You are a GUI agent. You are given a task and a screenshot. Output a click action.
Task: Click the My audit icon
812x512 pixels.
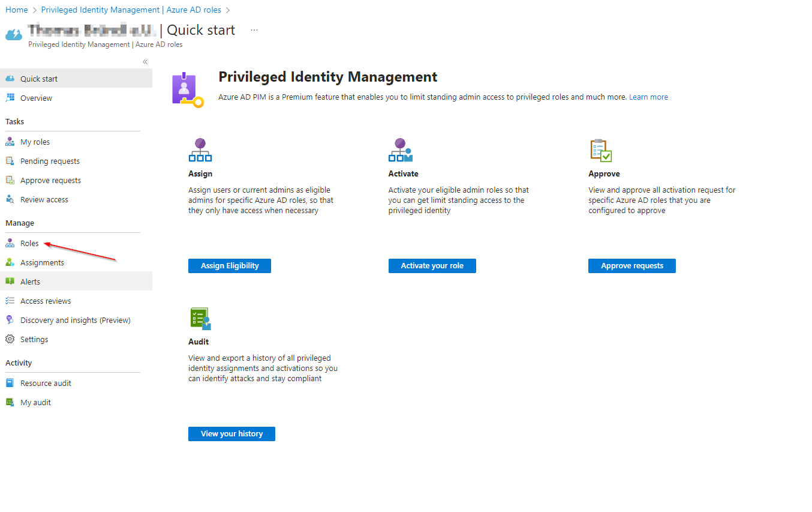(x=10, y=402)
